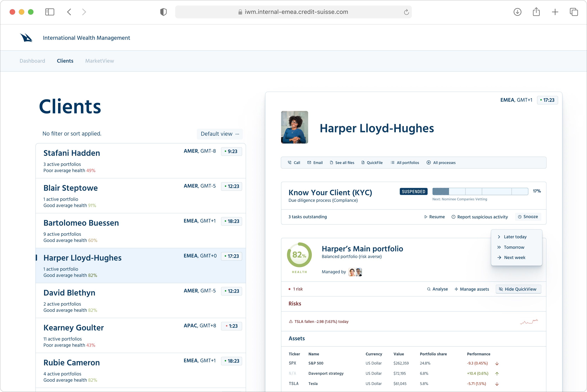Click the All processes play icon
Screen dimensions: 587x392
[x=428, y=162]
